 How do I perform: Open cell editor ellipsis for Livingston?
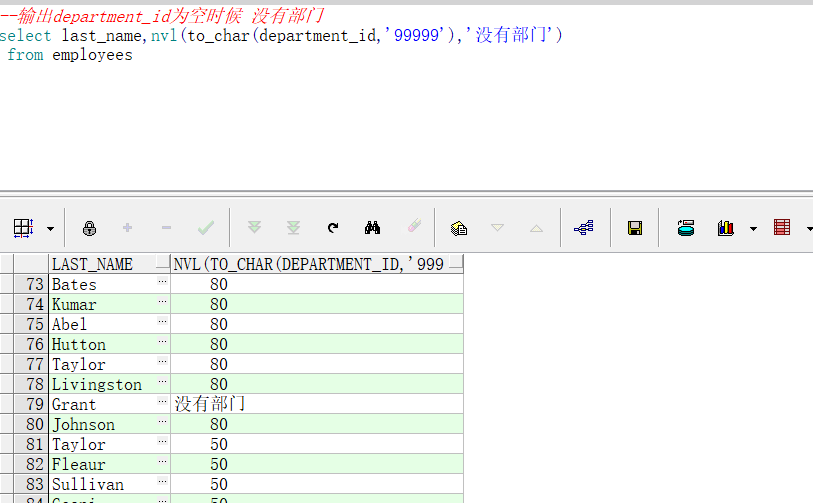tap(162, 382)
